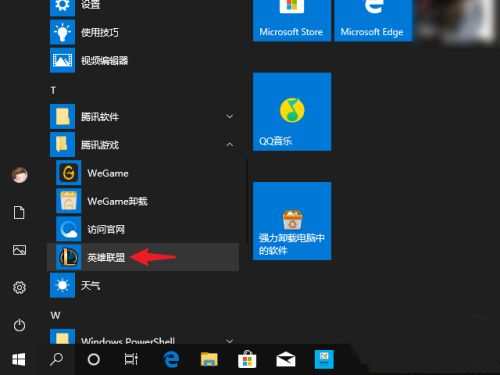Open Pictures from the start sidebar
This screenshot has width=500, height=375.
pos(19,250)
